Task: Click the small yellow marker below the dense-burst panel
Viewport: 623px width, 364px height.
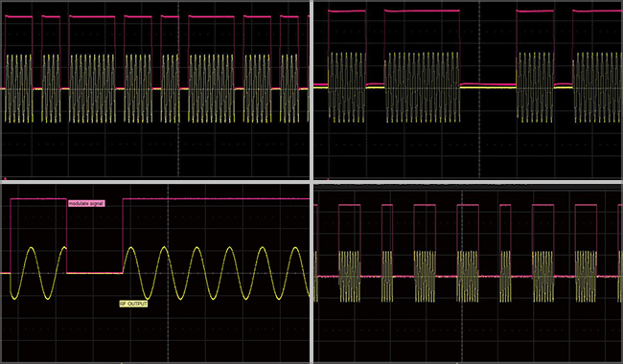Action: [457, 362]
